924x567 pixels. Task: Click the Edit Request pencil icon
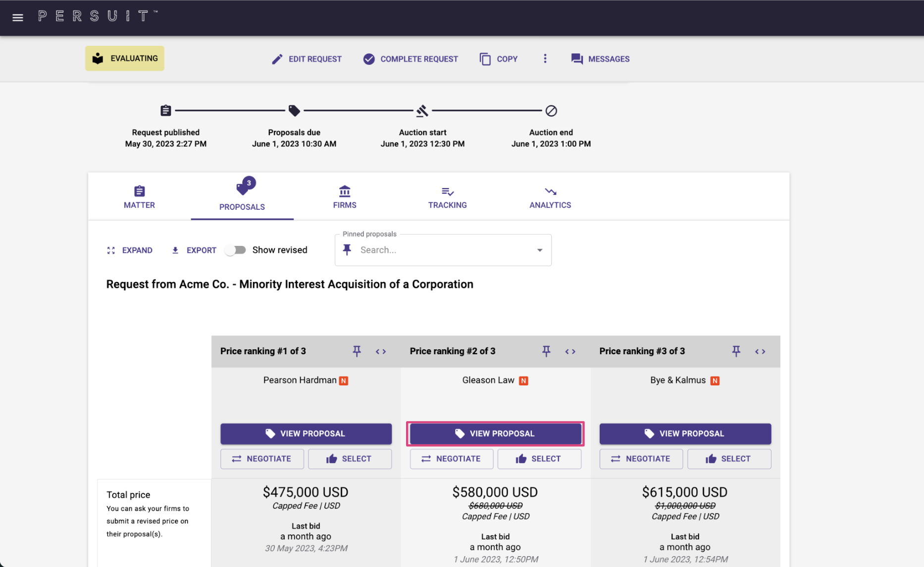click(277, 59)
